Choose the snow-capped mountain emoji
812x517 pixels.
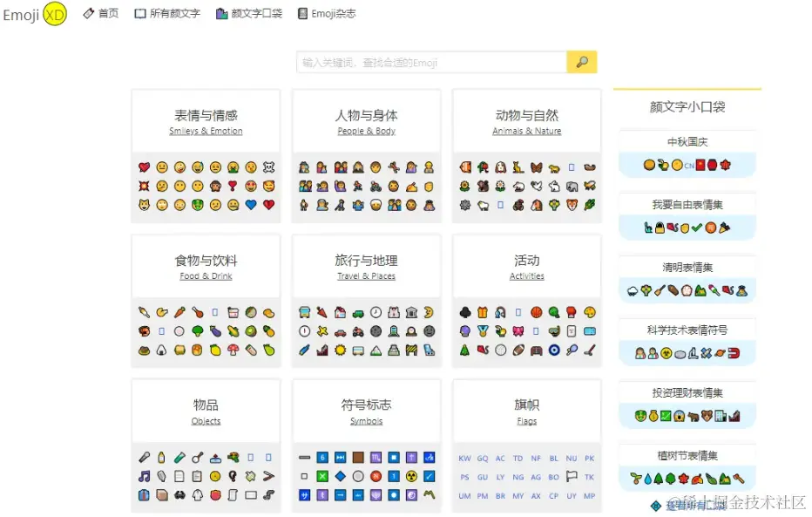tap(376, 350)
